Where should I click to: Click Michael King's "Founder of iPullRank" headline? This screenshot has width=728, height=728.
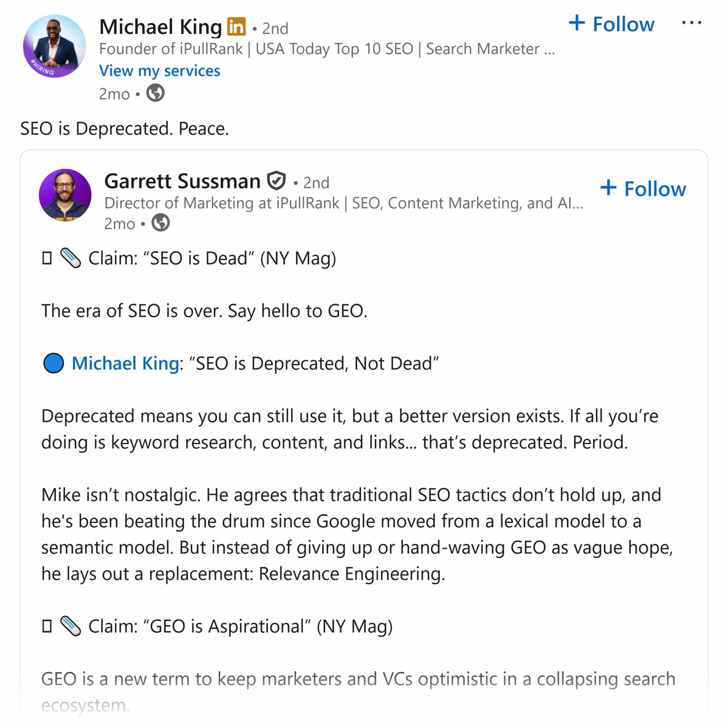[x=326, y=49]
